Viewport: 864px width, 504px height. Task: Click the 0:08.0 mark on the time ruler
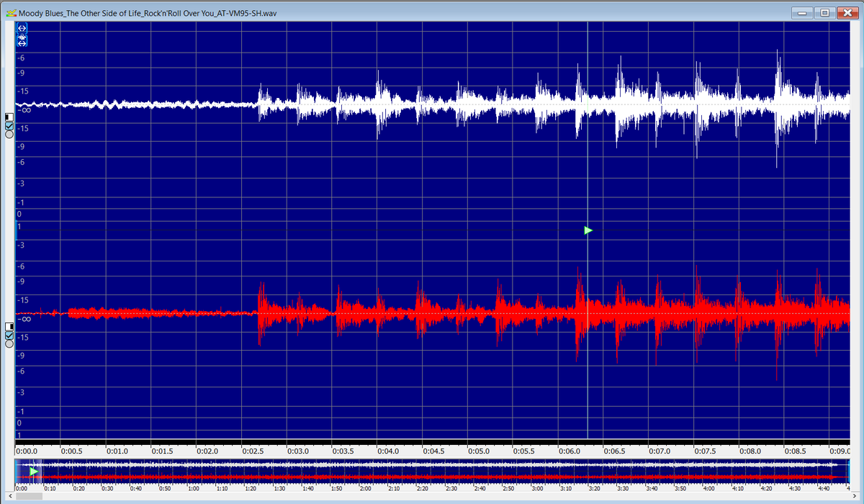tap(750, 451)
